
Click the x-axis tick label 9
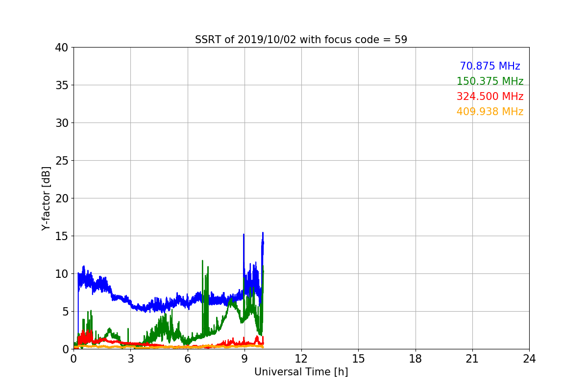pyautogui.click(x=245, y=359)
